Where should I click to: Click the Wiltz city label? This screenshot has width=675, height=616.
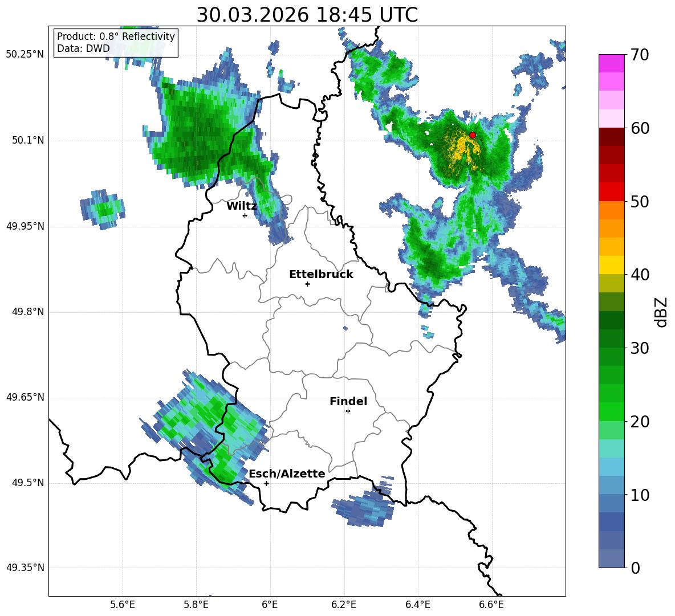point(242,206)
